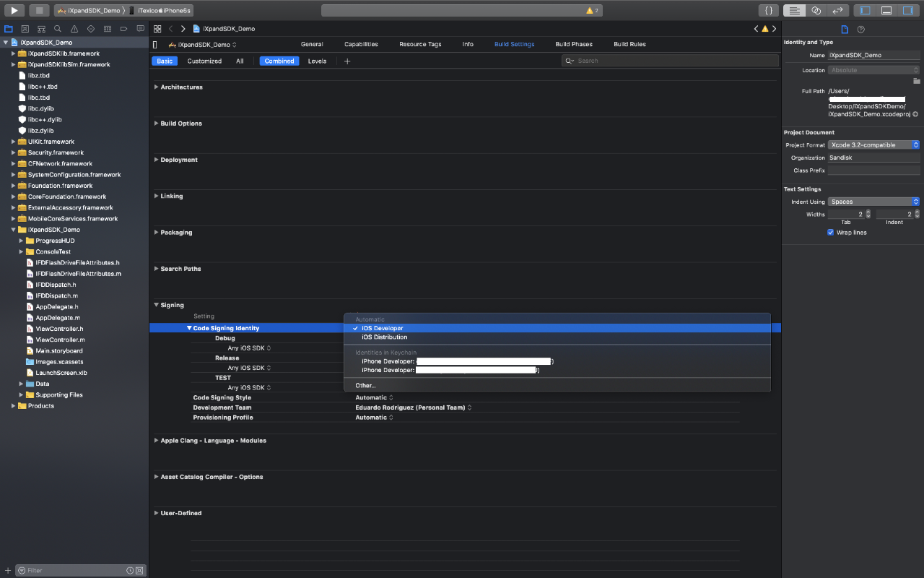Open the Development Team dropdown

tap(413, 407)
